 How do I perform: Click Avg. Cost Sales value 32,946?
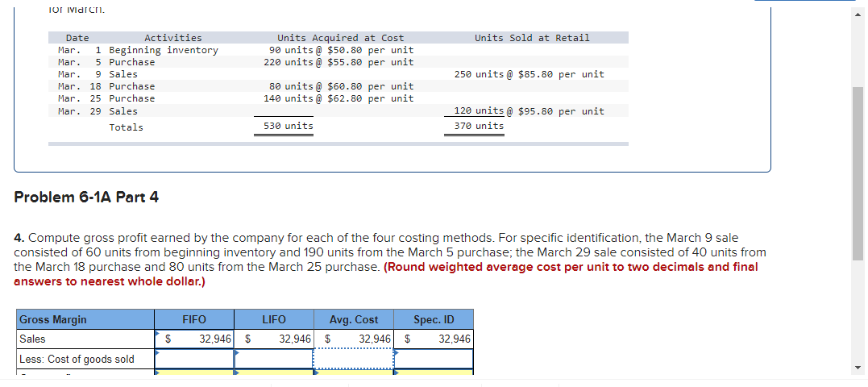click(x=374, y=339)
